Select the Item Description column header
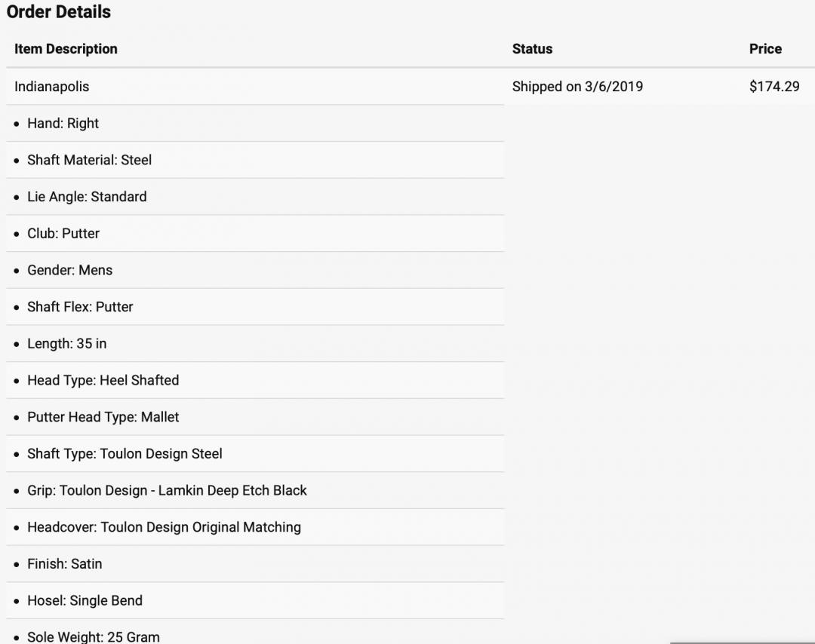815x644 pixels. click(x=66, y=49)
